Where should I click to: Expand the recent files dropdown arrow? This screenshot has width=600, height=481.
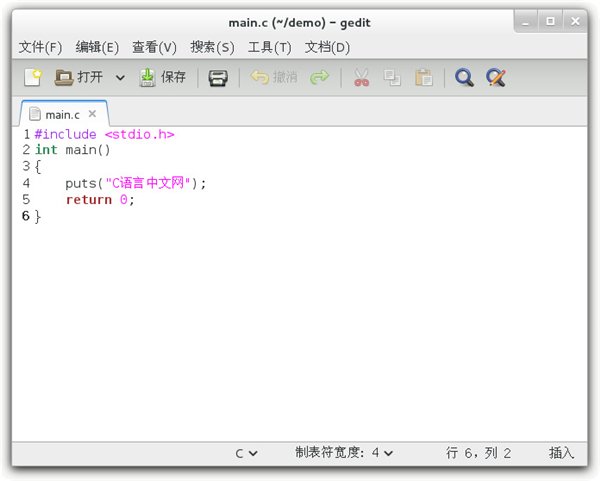coord(120,77)
